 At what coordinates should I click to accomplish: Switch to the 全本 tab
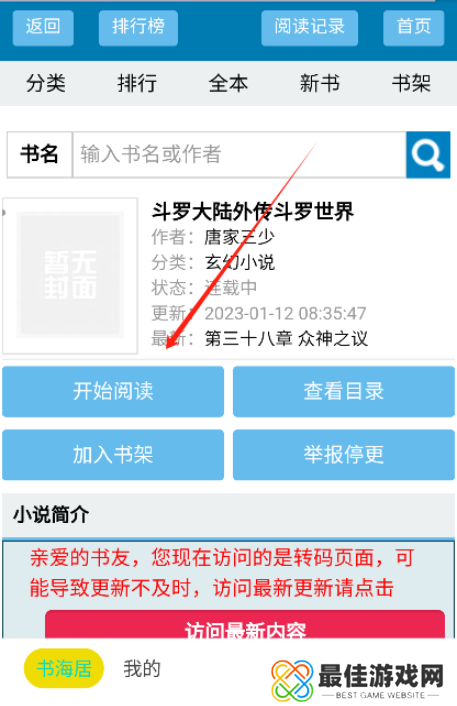point(228,84)
